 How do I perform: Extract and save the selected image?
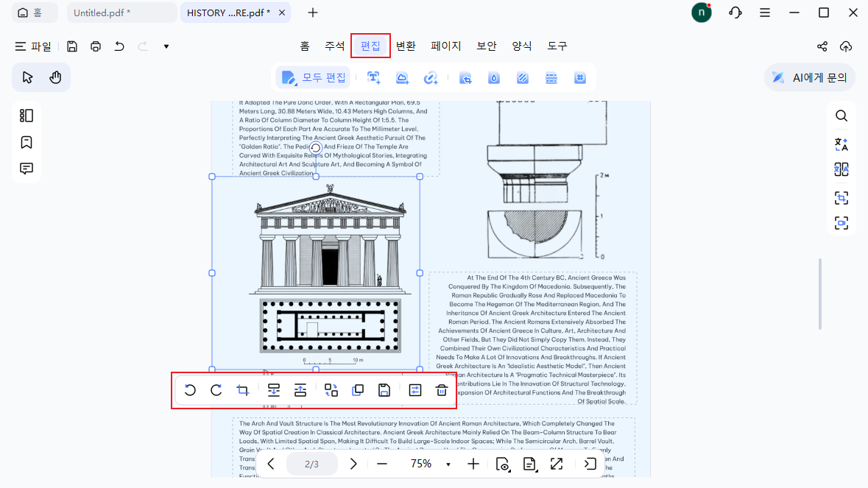(384, 390)
